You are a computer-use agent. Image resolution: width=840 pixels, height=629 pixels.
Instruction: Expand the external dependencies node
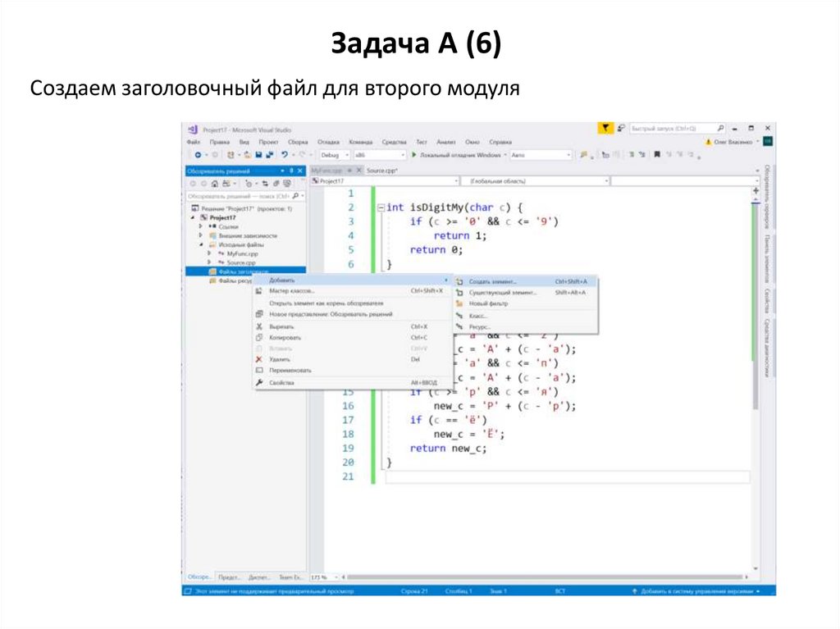[201, 235]
